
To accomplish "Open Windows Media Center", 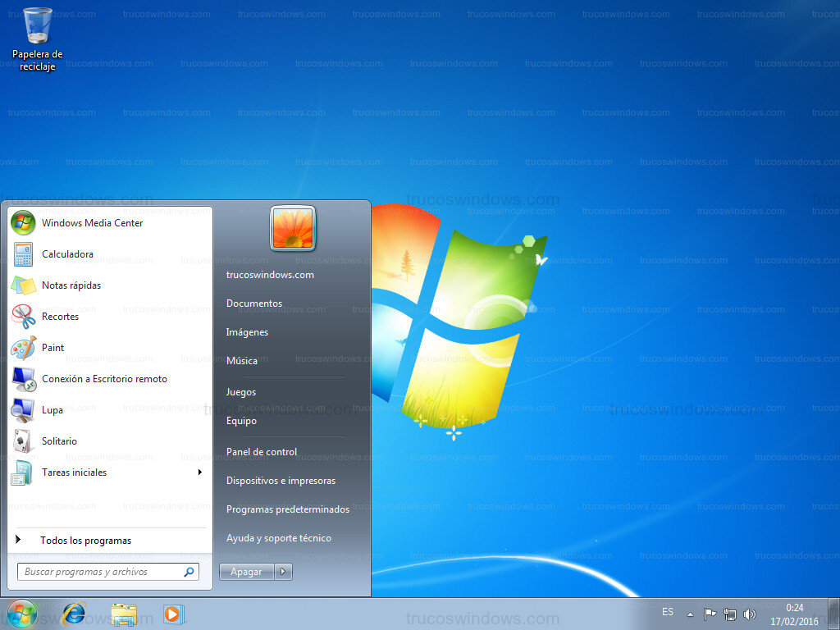I will 92,222.
